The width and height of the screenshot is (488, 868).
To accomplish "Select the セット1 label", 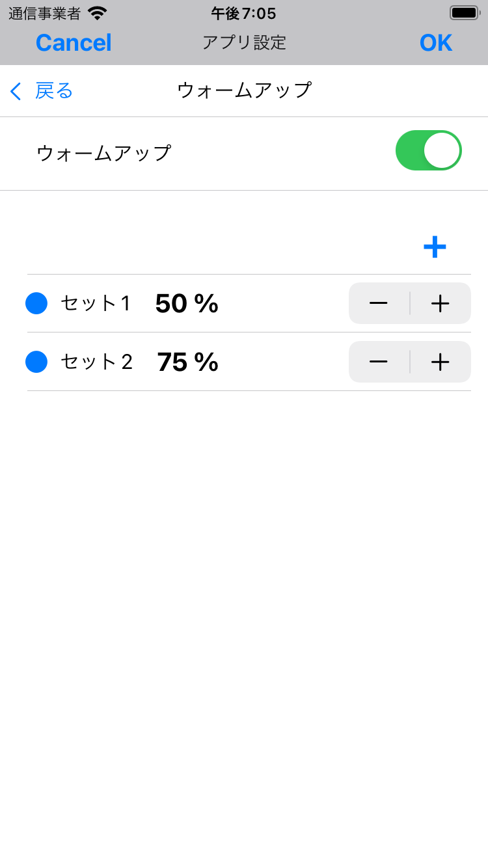I will [x=96, y=303].
